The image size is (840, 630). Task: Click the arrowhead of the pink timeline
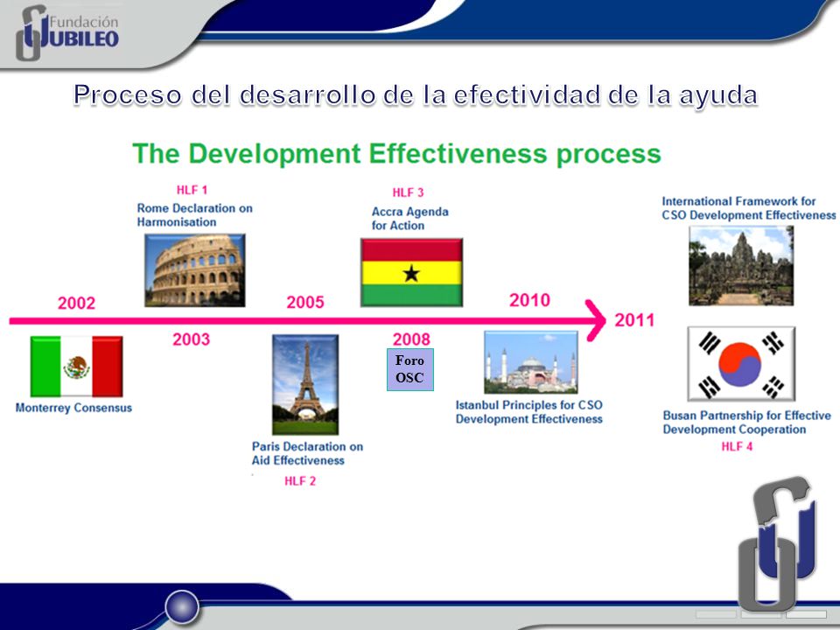pos(595,320)
